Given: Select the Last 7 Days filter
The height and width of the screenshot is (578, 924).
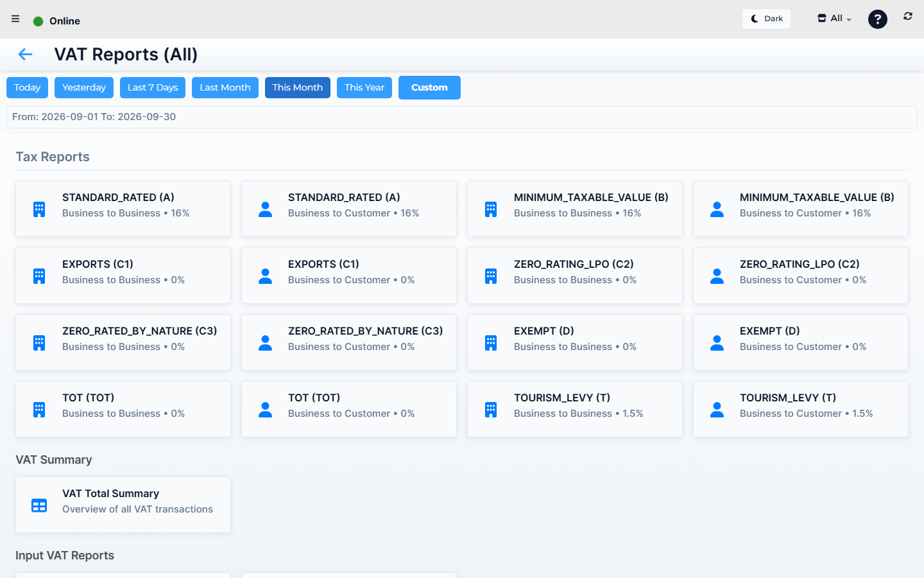Looking at the screenshot, I should [x=153, y=87].
